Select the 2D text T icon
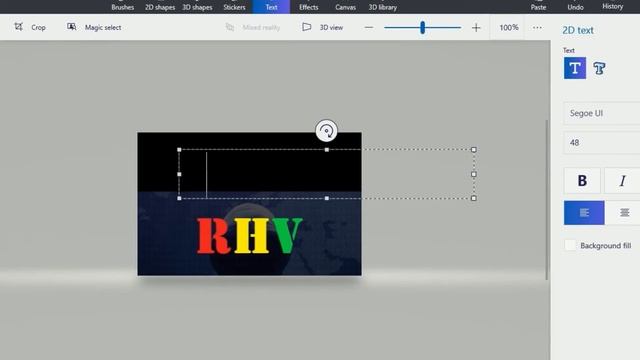The width and height of the screenshot is (640, 360). (575, 68)
